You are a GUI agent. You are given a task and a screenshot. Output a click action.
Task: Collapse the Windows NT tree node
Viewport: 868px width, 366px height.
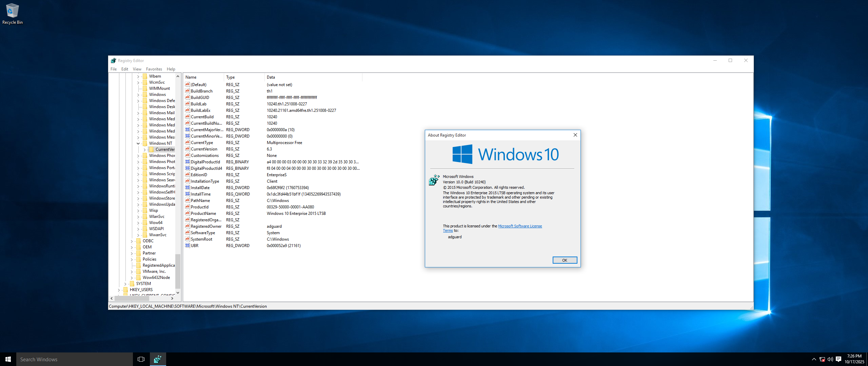point(138,143)
